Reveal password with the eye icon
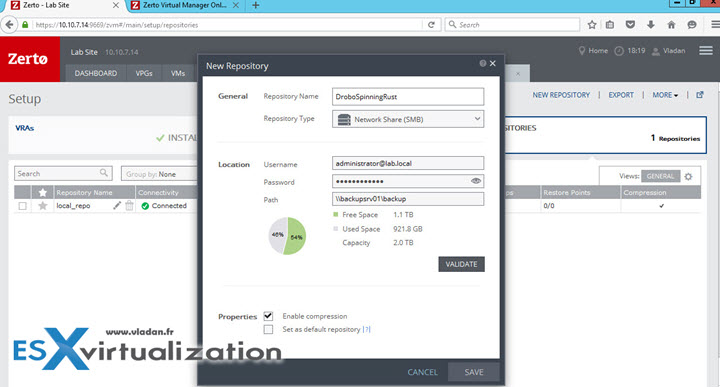 476,181
